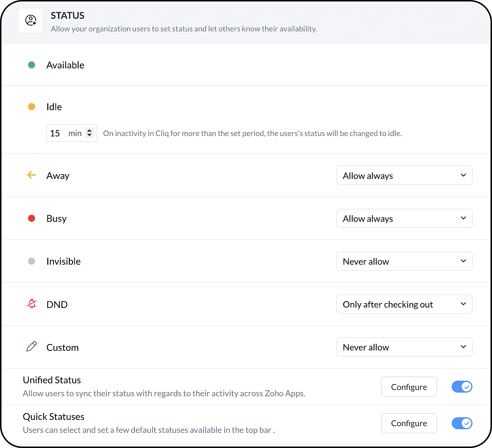Select the Available status label
The image size is (492, 448).
(65, 65)
